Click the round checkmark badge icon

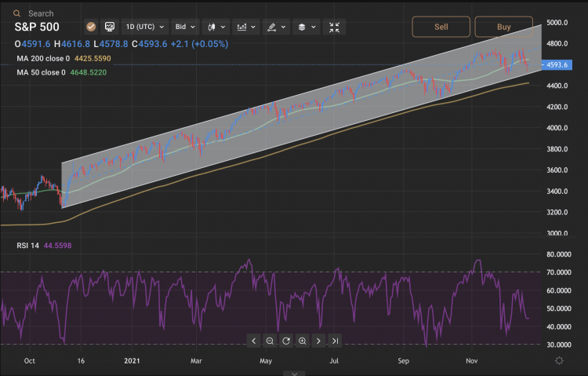click(x=91, y=27)
